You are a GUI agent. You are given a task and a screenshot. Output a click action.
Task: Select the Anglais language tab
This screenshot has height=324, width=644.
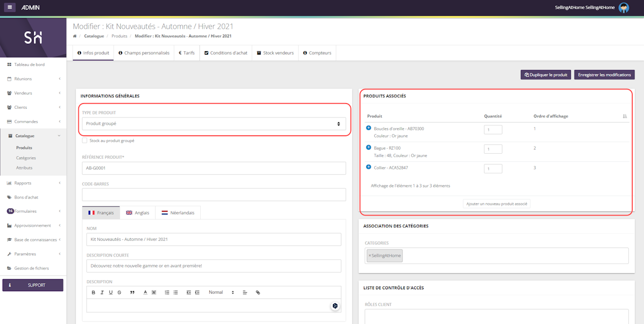click(137, 213)
